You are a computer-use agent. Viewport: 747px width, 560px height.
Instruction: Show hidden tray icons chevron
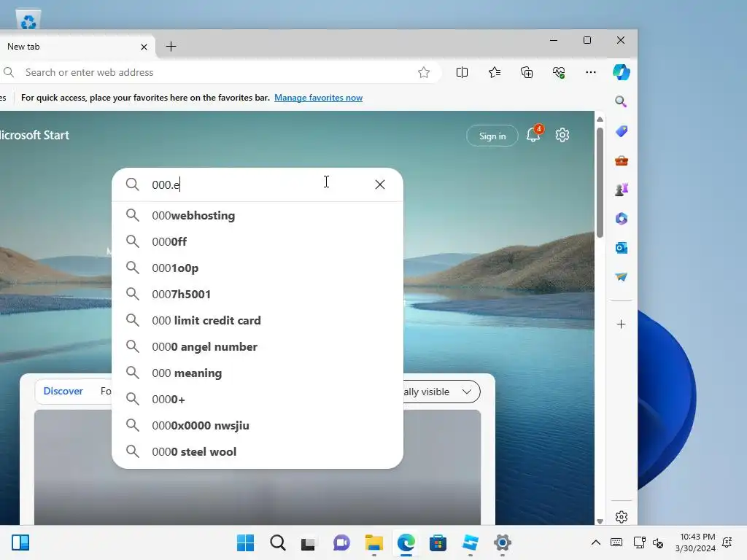click(595, 542)
